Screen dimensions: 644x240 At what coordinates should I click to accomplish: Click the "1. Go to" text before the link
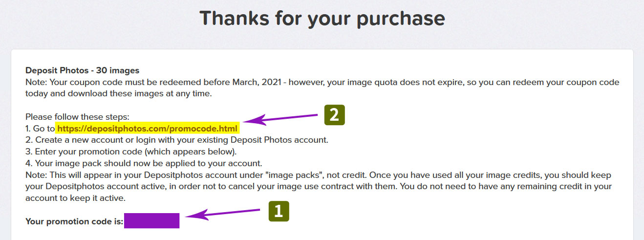pyautogui.click(x=40, y=129)
